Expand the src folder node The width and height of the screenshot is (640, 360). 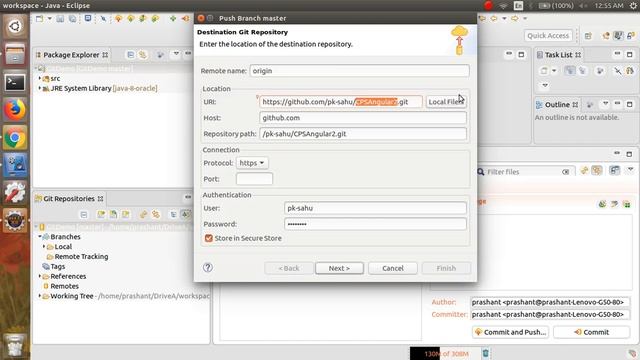(40, 78)
